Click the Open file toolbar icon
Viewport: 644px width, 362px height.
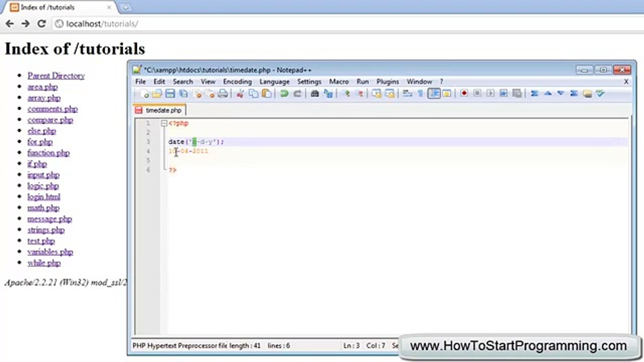(x=157, y=94)
